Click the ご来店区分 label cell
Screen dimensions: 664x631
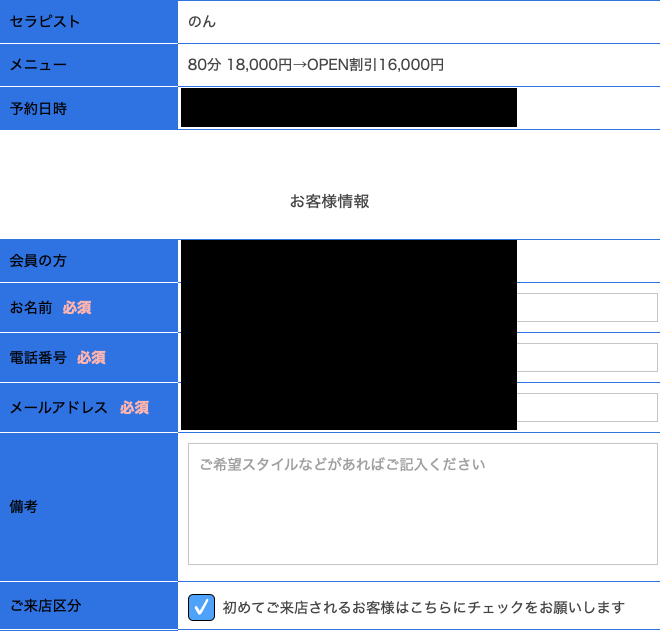pos(89,606)
